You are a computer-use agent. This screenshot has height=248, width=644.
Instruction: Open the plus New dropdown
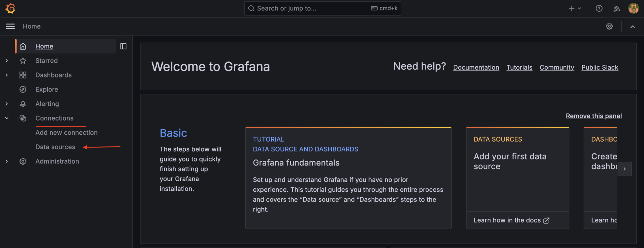(x=575, y=8)
